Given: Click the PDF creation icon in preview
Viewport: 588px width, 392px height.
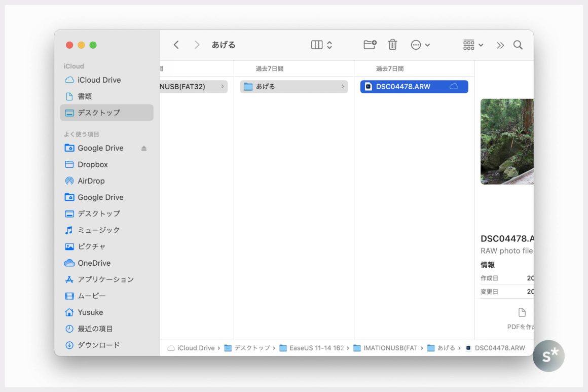Looking at the screenshot, I should pyautogui.click(x=522, y=312).
